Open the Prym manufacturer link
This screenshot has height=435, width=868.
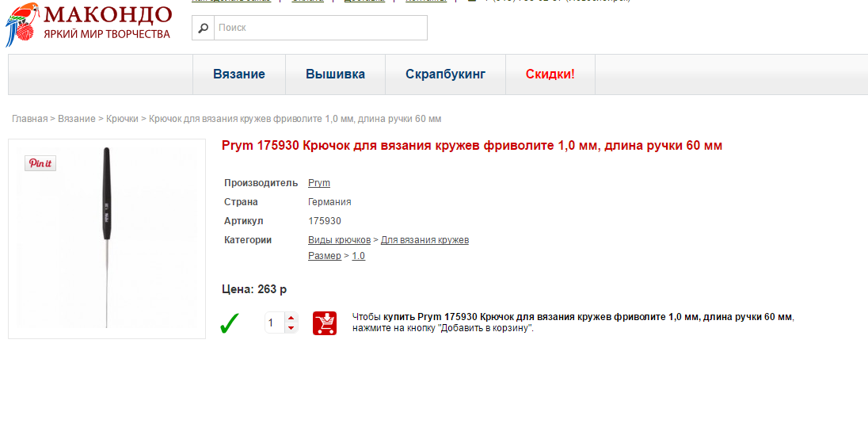click(319, 183)
